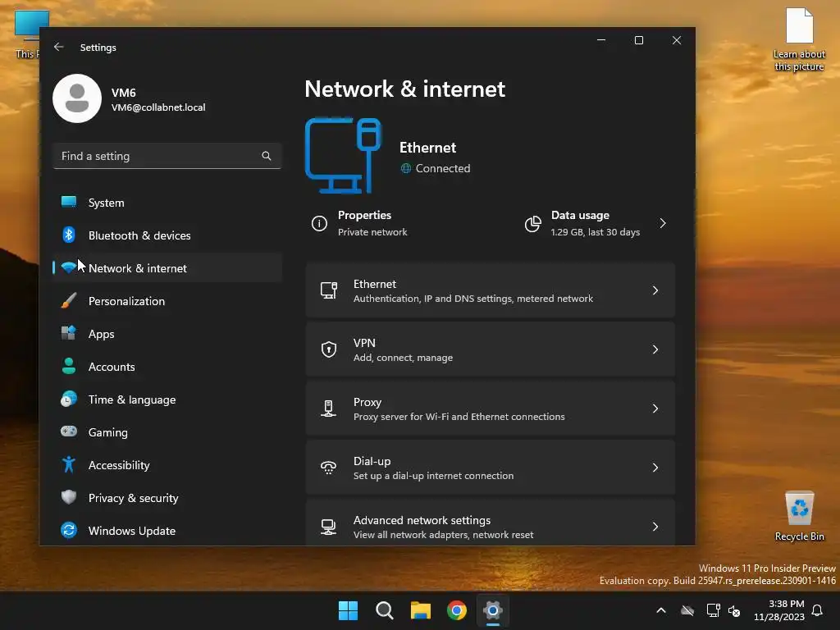
Task: Select Personalization in the sidebar
Action: (x=167, y=301)
